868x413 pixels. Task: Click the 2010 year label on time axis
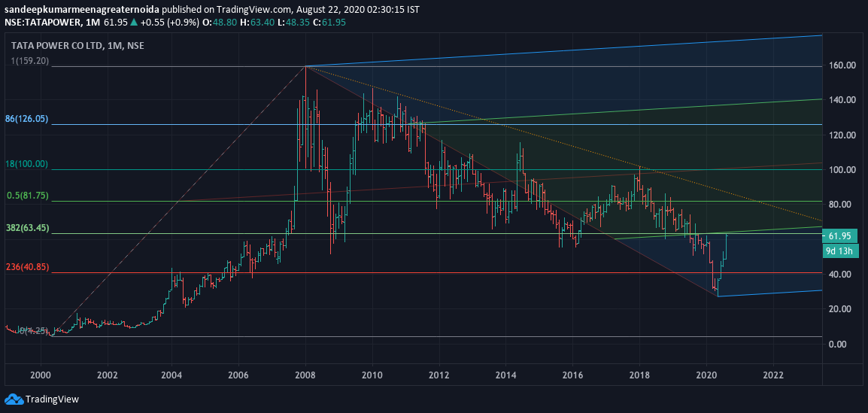pyautogui.click(x=372, y=375)
